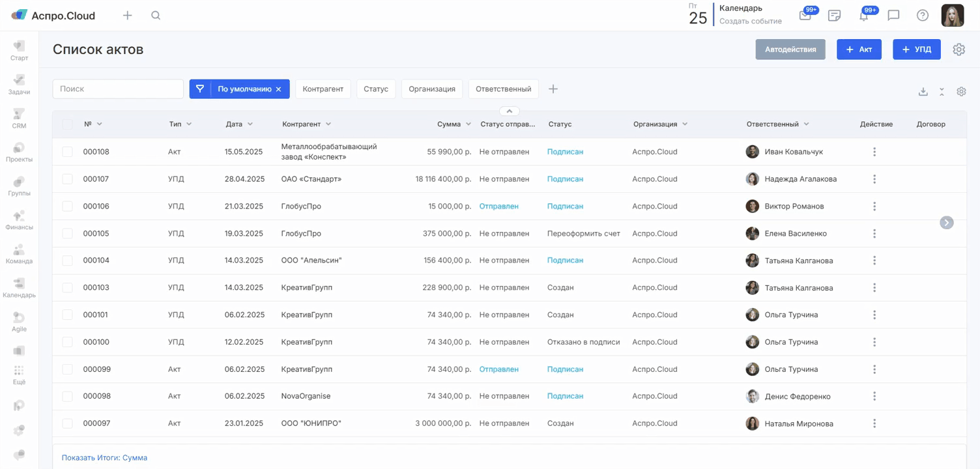Click the help question mark icon
980x469 pixels.
[x=922, y=16]
